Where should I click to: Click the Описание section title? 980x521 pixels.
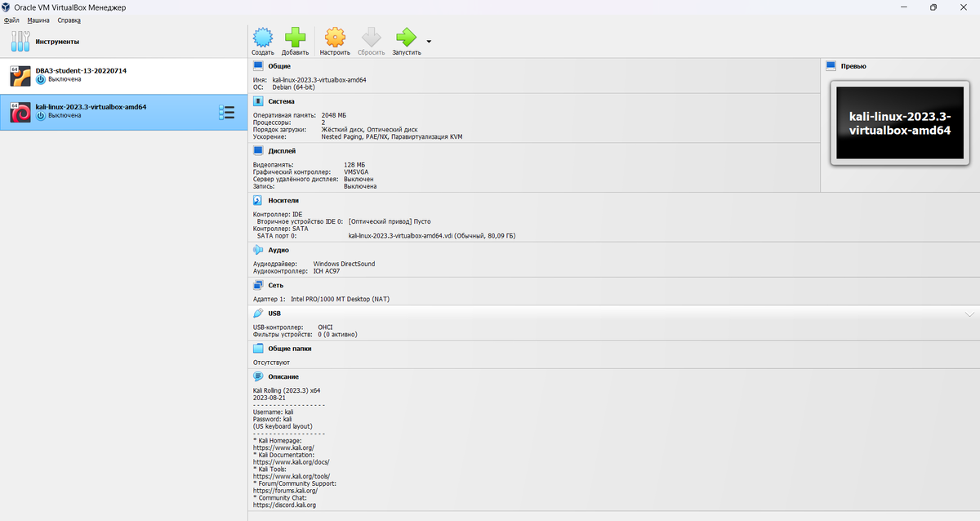[x=283, y=376]
